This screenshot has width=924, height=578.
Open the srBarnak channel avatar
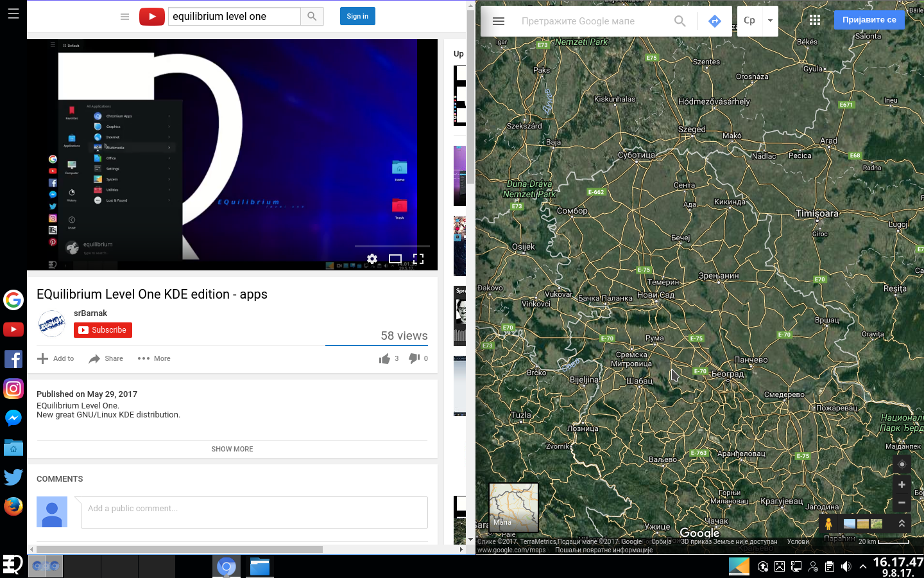click(52, 324)
